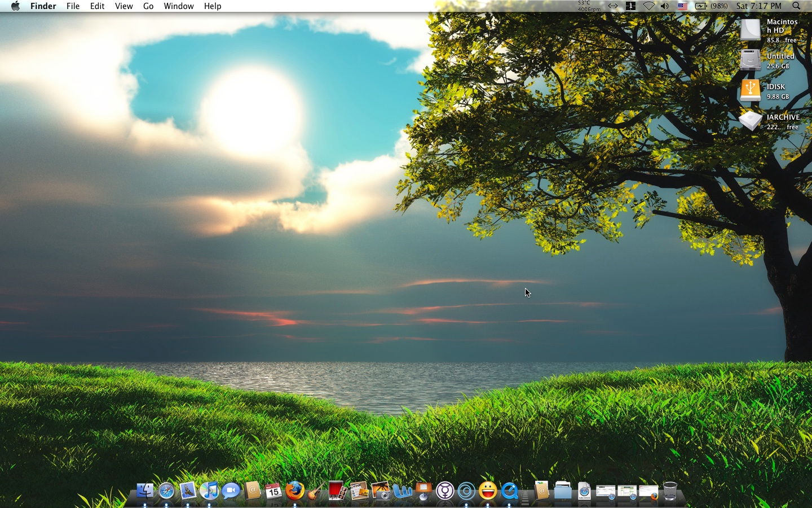
Task: Open the US flag input menu
Action: tap(682, 6)
